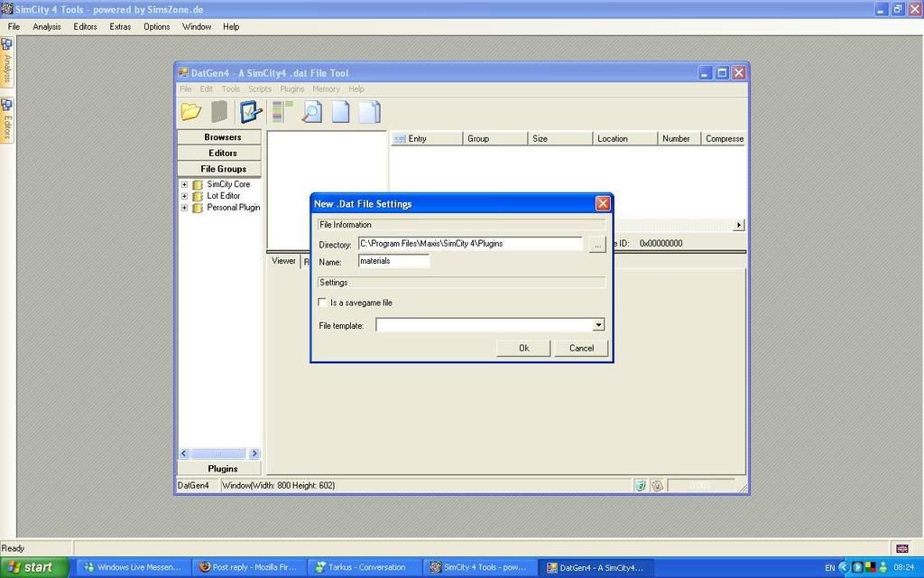Expand the Personal Plugin tree node
Viewport: 924px width, 578px height.
point(184,208)
